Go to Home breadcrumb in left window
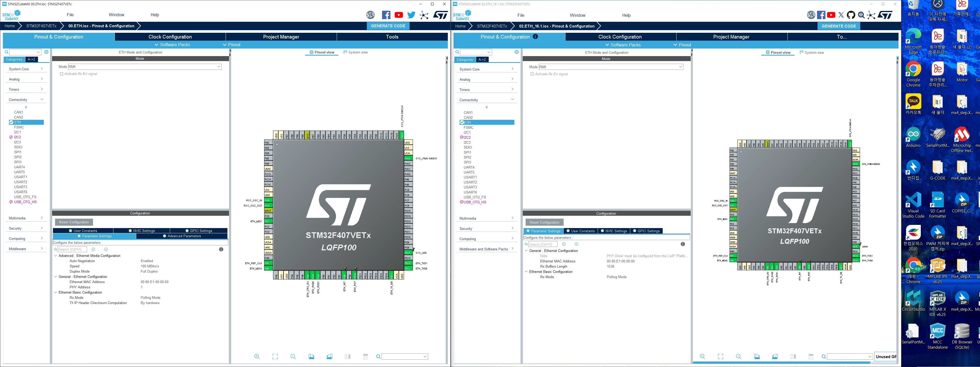 [x=9, y=26]
